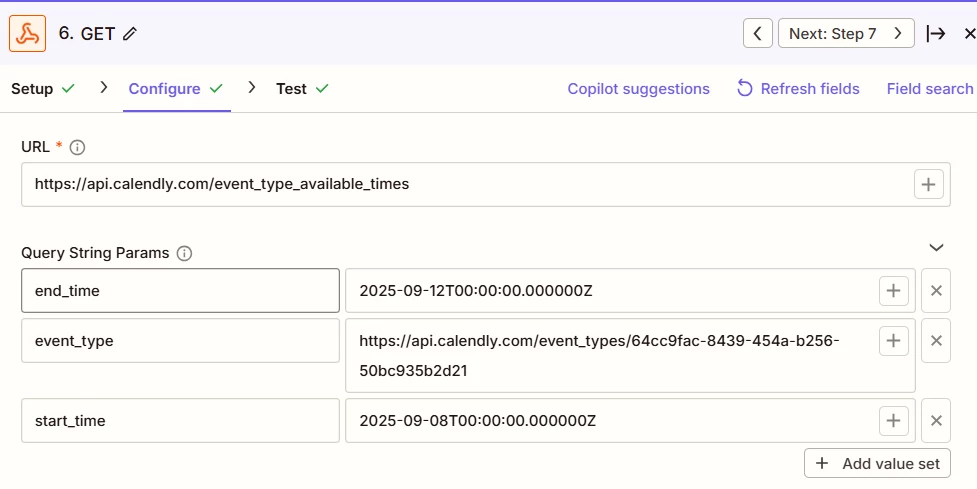Open Field search
Viewport: 977px width, 489px height.
930,89
